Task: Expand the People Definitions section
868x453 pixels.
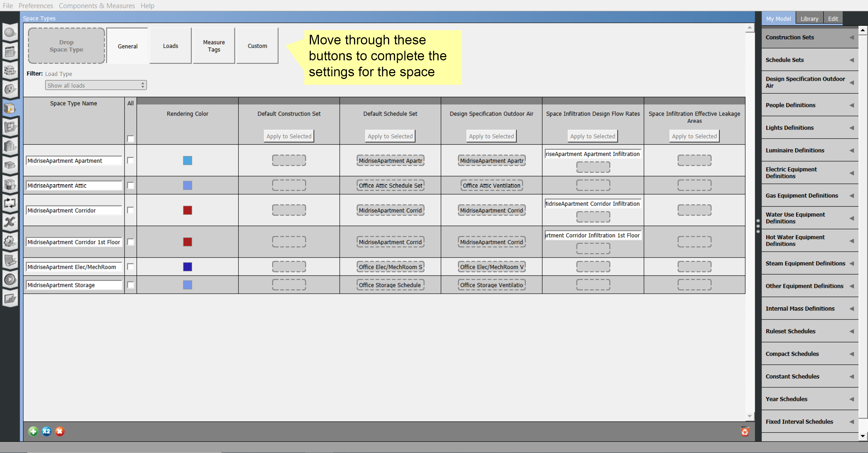Action: (x=852, y=105)
